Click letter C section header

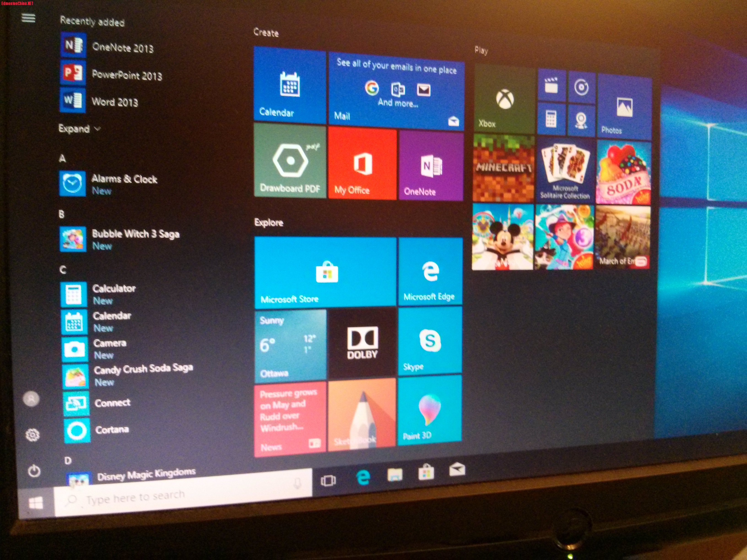(63, 270)
